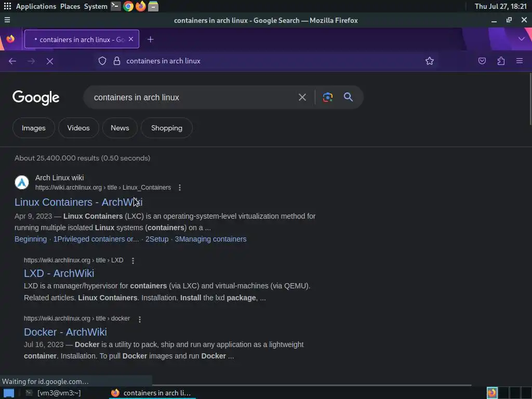Stop loading the page

coord(50,61)
